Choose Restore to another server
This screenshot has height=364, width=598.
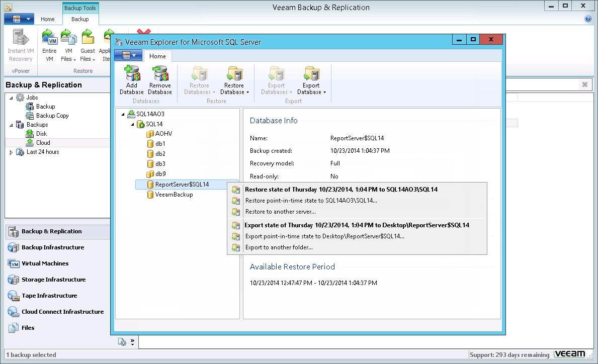tap(357, 212)
